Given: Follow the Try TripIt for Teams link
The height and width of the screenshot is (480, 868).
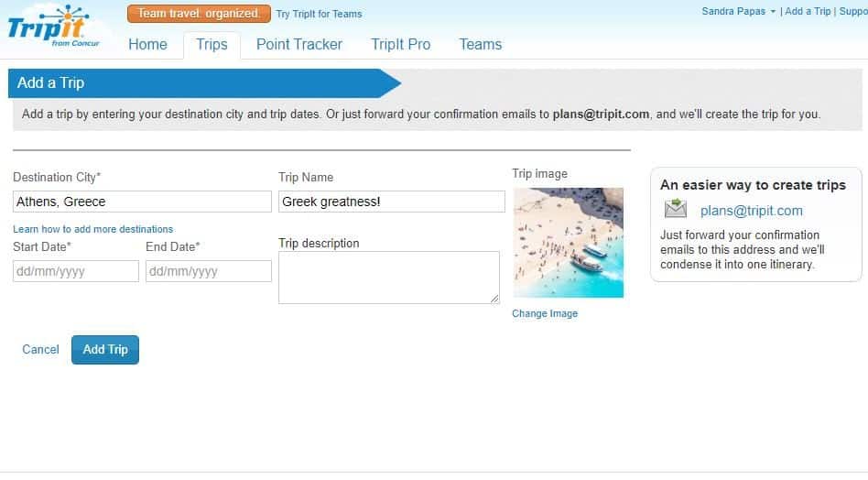Looking at the screenshot, I should [319, 14].
